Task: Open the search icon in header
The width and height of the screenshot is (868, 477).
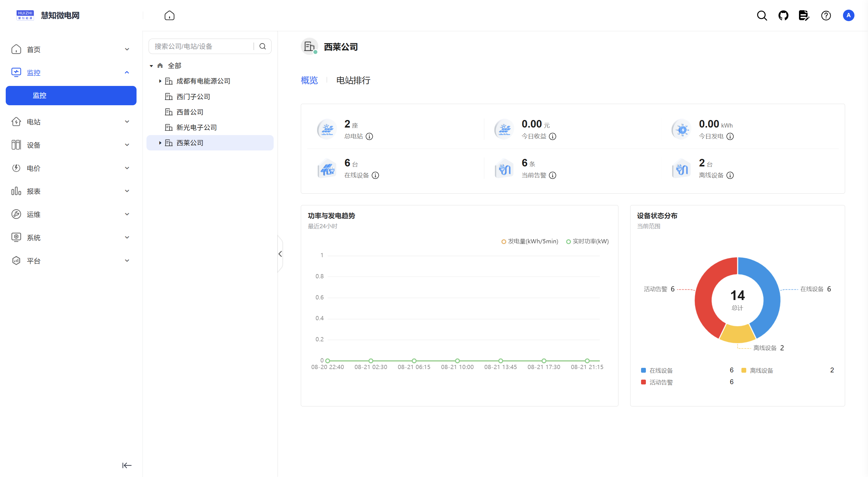Action: [x=762, y=15]
